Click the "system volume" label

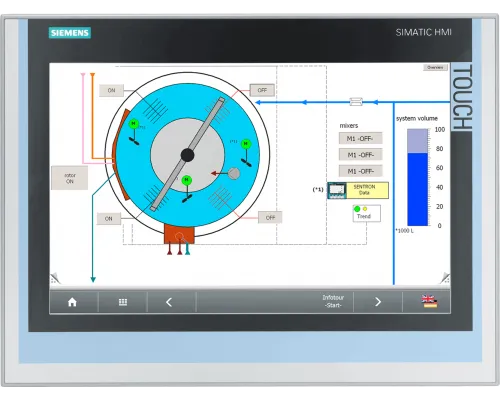coord(417,118)
